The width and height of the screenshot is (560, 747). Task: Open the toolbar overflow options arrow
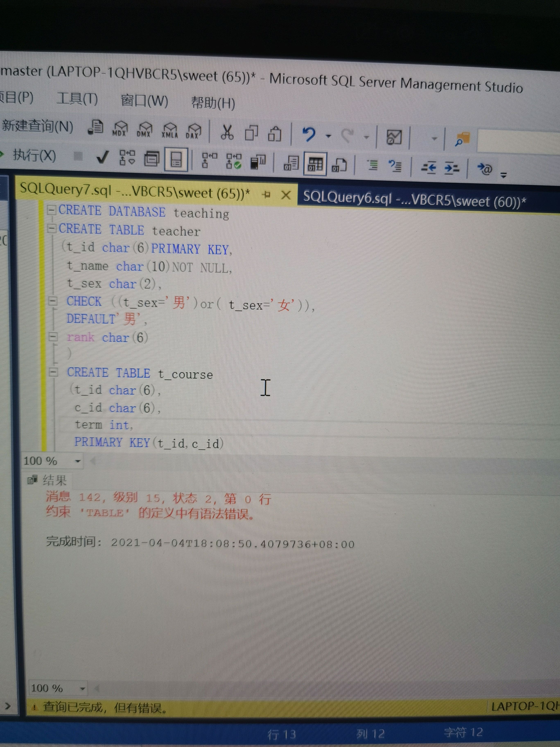(x=503, y=175)
